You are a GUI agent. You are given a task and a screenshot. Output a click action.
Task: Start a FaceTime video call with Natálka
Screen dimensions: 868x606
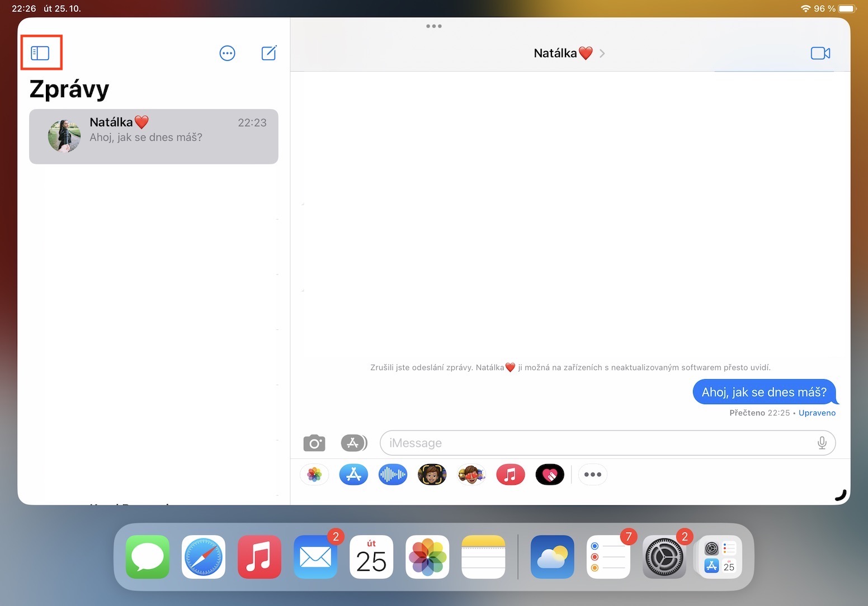820,53
